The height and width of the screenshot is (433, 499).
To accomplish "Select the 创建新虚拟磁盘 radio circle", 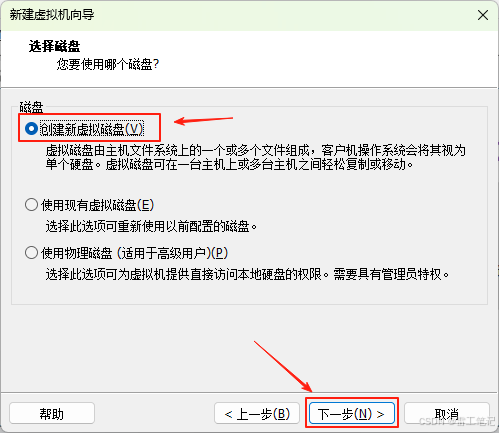I will 31,128.
